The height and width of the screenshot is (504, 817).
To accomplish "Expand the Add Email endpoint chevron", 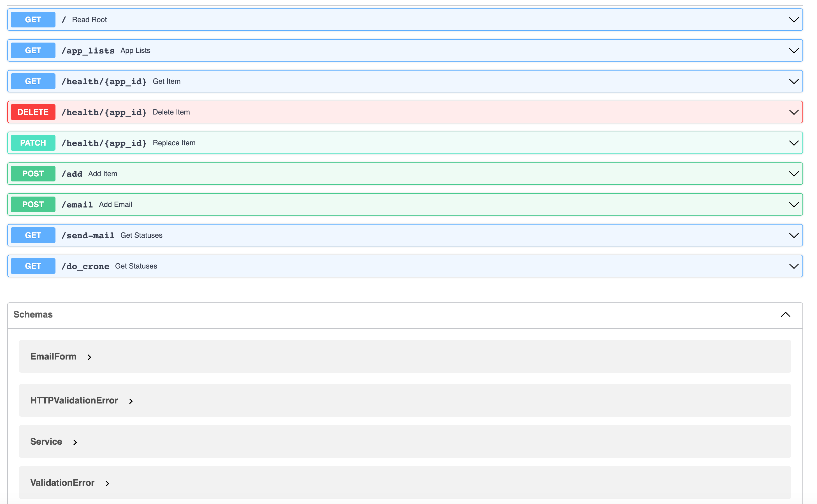I will (794, 205).
